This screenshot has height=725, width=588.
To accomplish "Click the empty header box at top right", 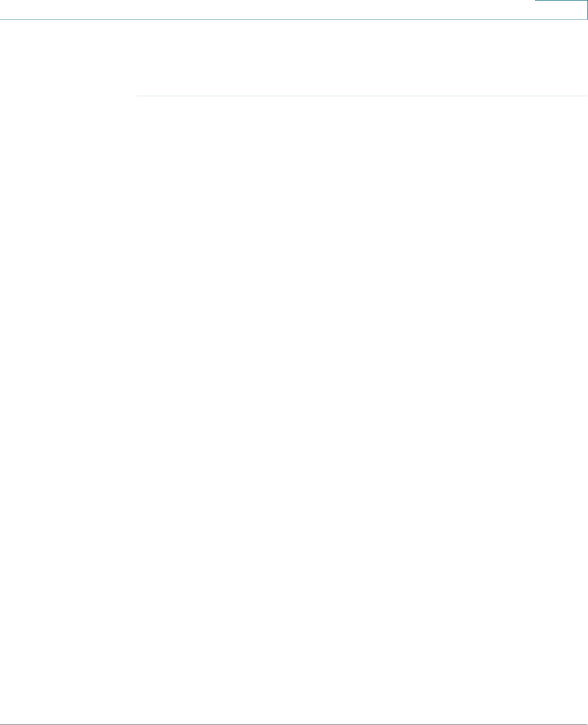I will pyautogui.click(x=561, y=10).
